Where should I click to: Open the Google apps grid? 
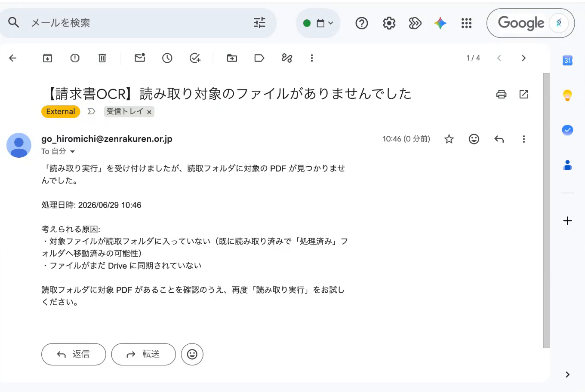466,23
